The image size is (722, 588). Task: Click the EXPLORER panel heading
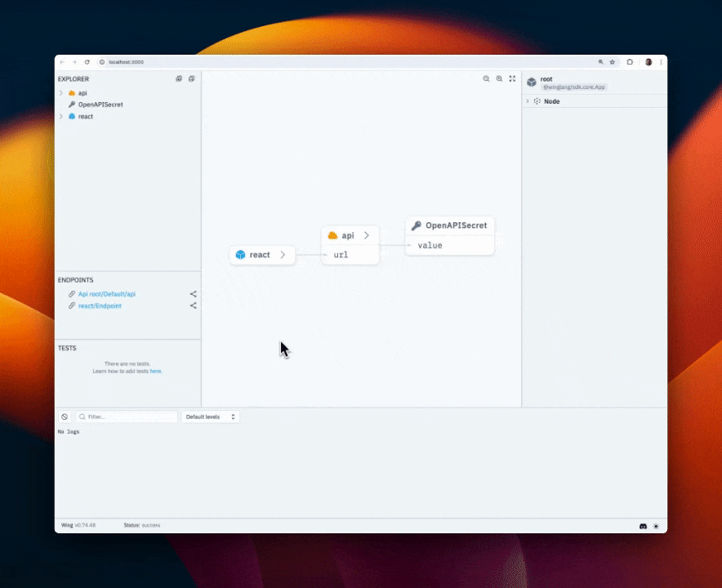click(74, 78)
